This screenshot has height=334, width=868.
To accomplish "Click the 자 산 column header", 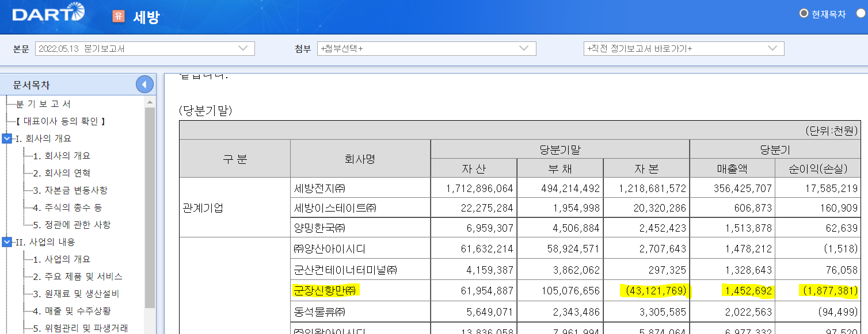I will point(474,168).
